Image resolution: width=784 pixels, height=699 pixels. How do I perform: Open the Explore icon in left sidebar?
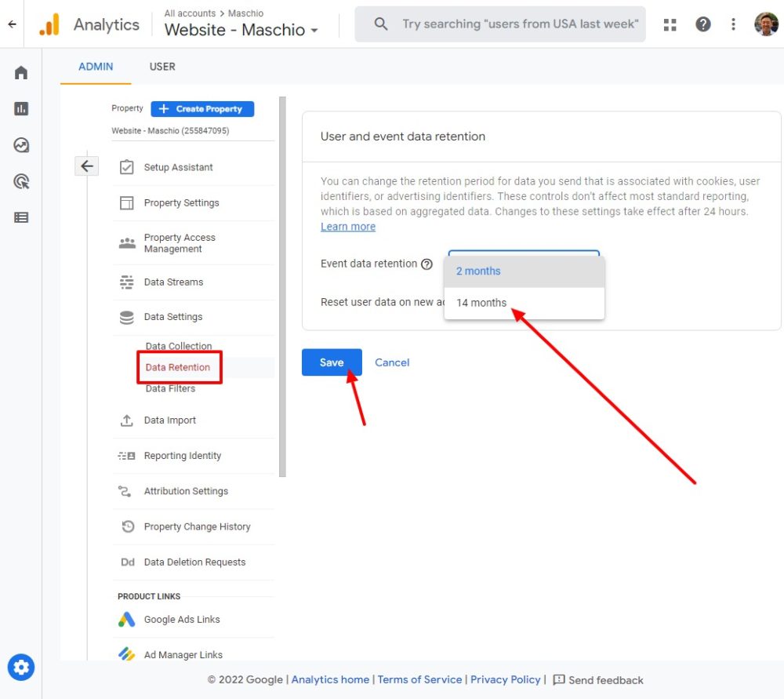(x=21, y=145)
